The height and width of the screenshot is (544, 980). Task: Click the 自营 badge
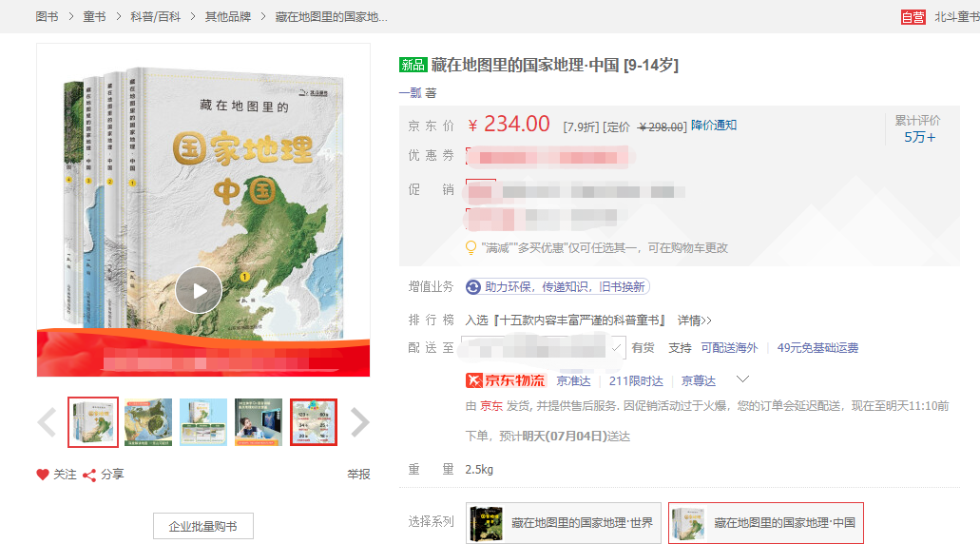(x=913, y=17)
